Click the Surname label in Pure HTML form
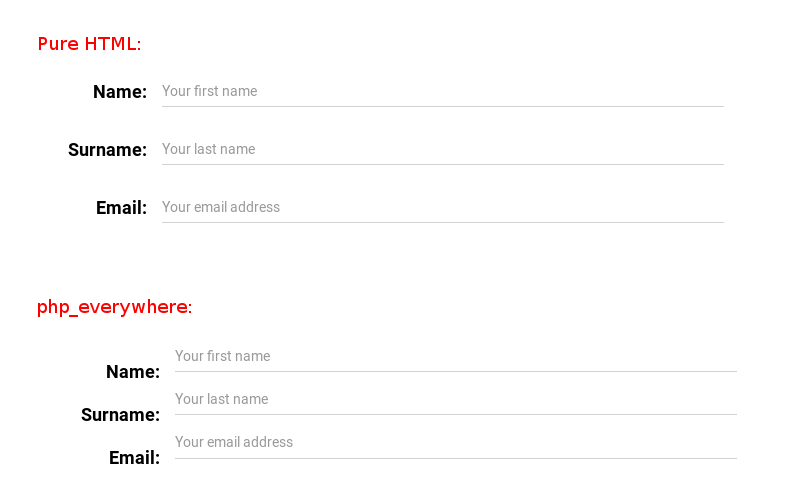This screenshot has height=500, width=800. [x=108, y=150]
